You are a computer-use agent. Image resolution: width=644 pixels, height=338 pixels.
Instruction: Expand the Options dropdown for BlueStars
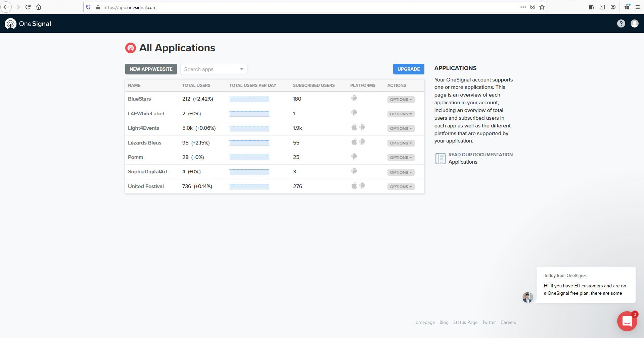click(x=401, y=100)
